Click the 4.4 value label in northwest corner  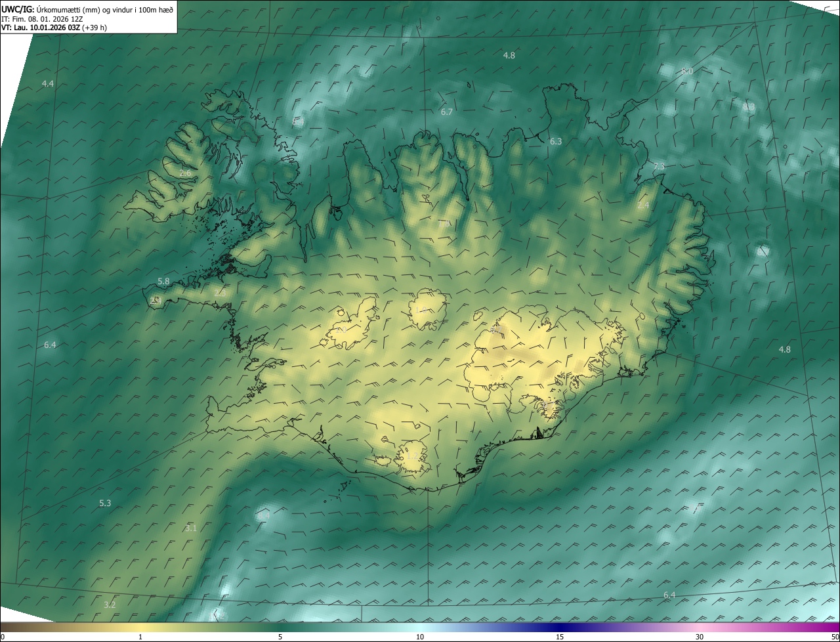click(48, 84)
